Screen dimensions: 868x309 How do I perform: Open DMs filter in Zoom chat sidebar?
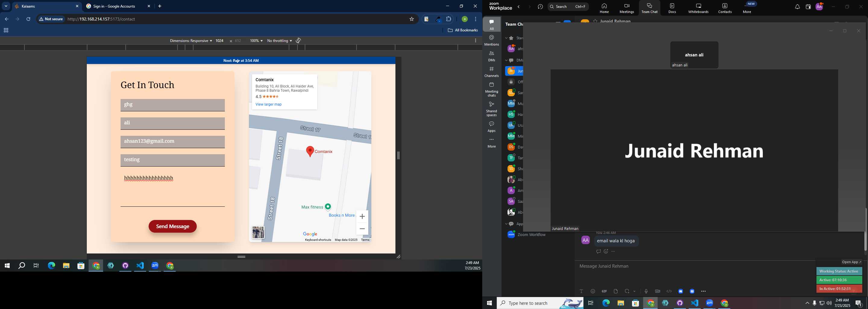492,56
